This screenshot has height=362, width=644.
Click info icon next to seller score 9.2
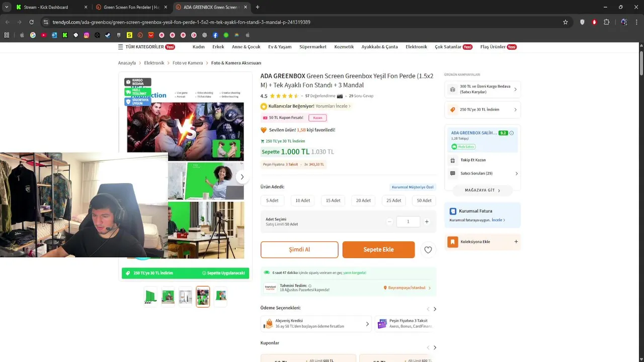coord(512,133)
